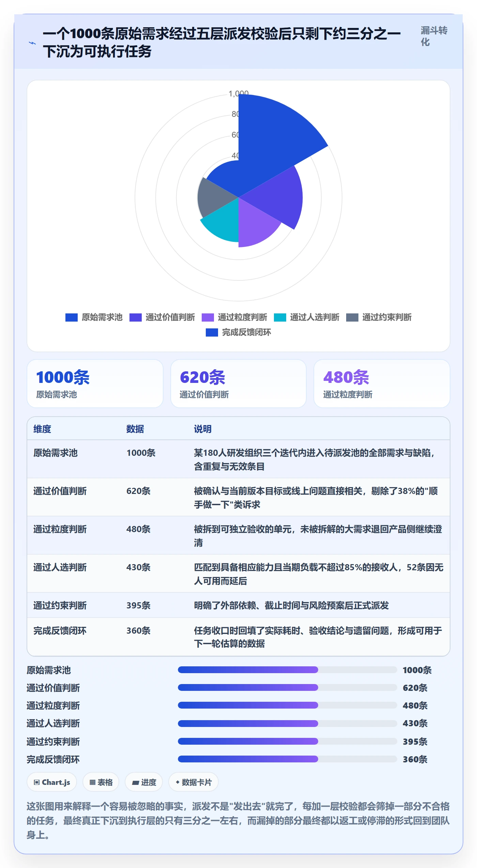477x868 pixels.
Task: Click the 原始需求池 progress bar
Action: pyautogui.click(x=287, y=670)
